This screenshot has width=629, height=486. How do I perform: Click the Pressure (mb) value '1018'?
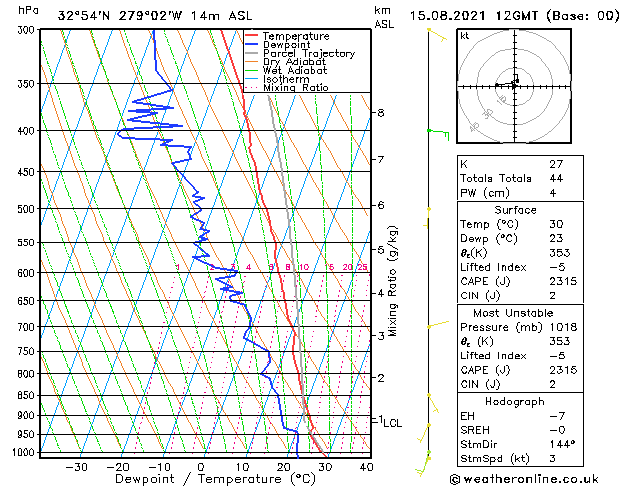click(x=564, y=327)
